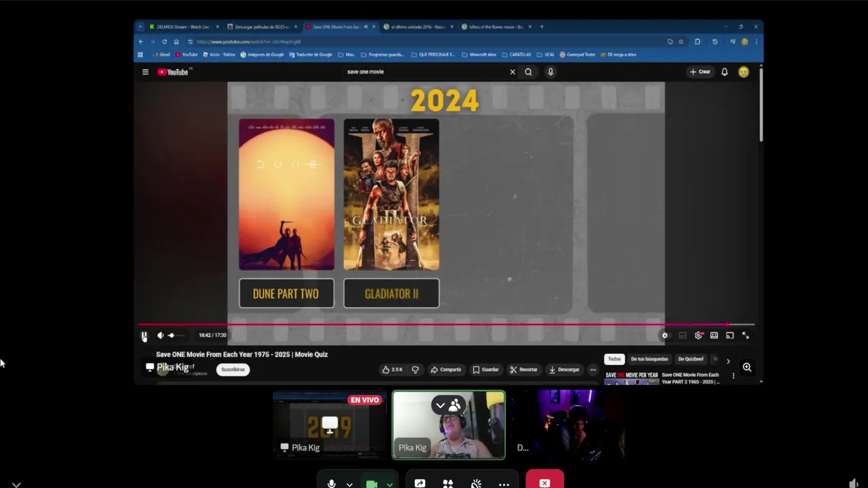Viewport: 868px width, 488px height.
Task: Download the video with Descargar
Action: [x=564, y=369]
